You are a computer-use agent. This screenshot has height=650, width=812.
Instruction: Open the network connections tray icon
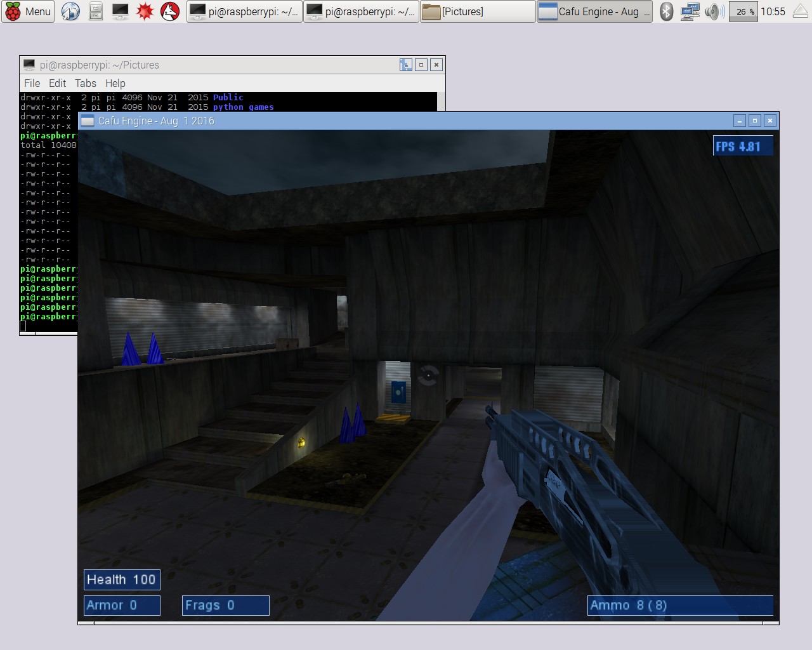690,11
